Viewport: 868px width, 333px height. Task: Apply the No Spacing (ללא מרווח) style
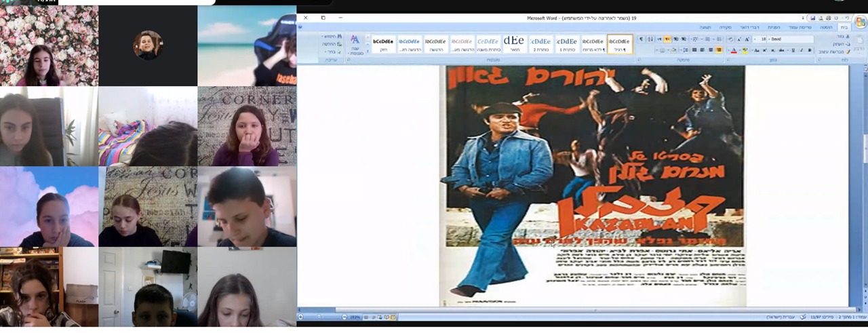point(593,45)
